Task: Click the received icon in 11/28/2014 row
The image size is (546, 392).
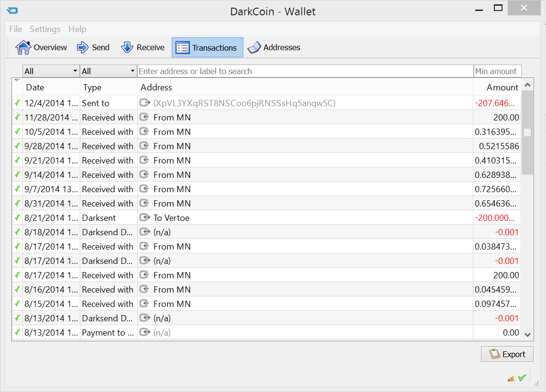Action: [144, 117]
